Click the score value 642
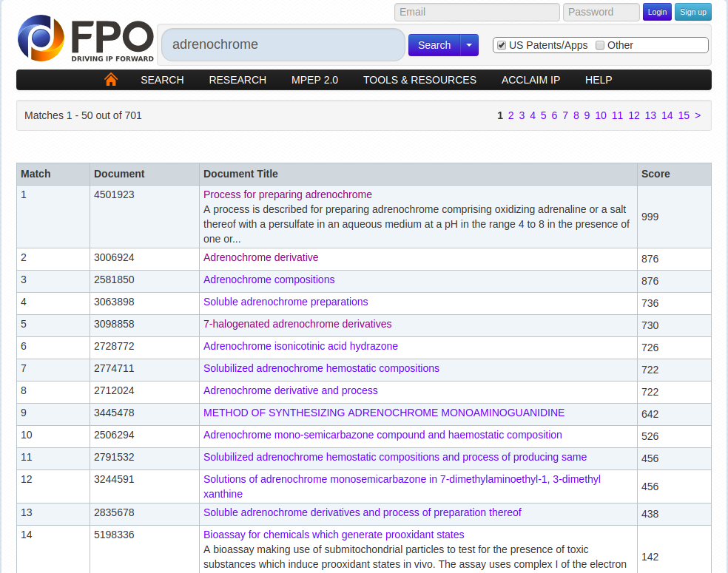This screenshot has height=573, width=728. coord(650,414)
